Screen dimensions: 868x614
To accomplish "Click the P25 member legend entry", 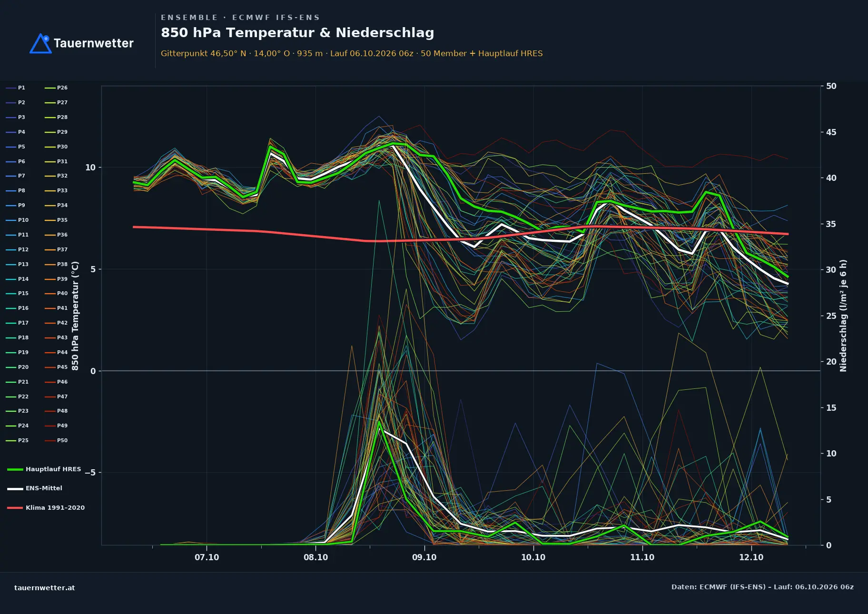I will coord(17,441).
